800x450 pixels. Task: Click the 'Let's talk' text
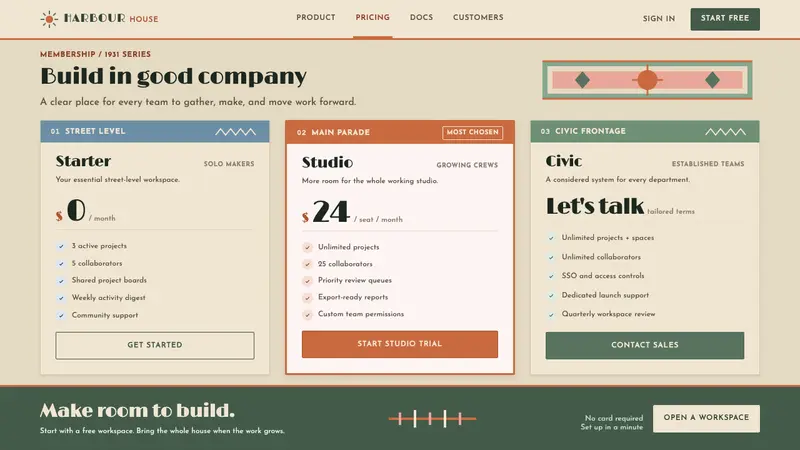[595, 207]
